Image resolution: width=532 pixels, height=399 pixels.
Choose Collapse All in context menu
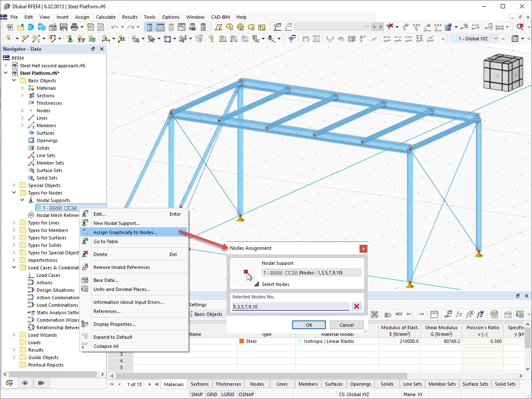tap(134, 346)
